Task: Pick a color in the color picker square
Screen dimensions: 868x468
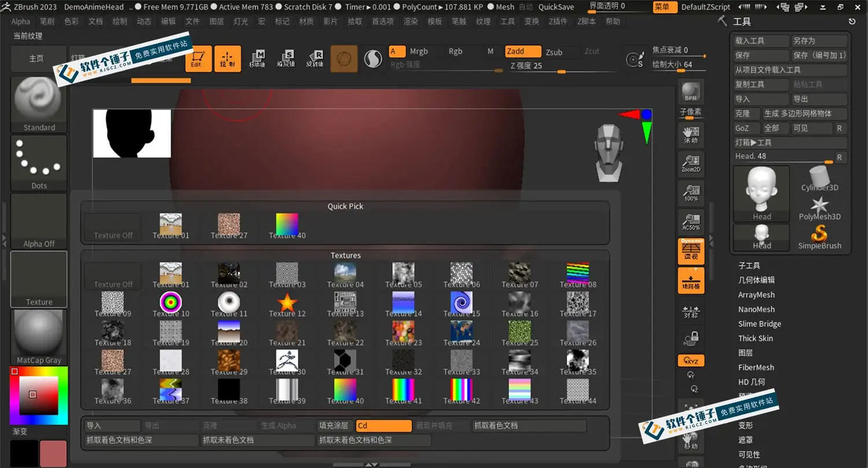Action: click(x=38, y=396)
